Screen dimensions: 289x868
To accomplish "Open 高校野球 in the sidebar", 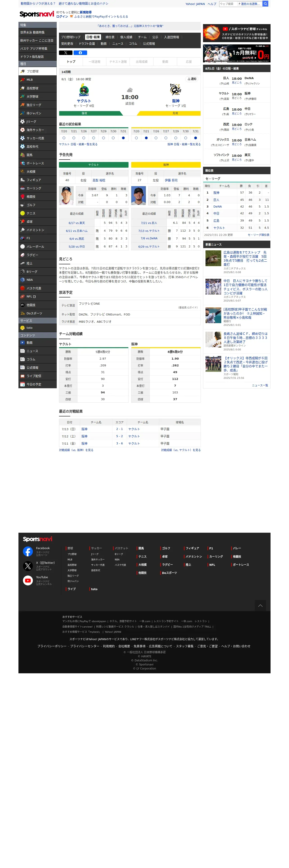I will tap(37, 88).
